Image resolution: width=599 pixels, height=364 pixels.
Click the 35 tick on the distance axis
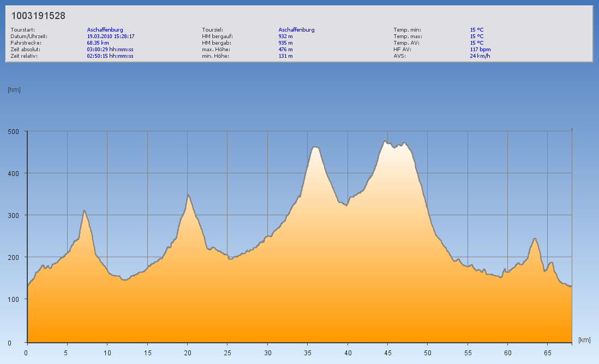coord(307,353)
